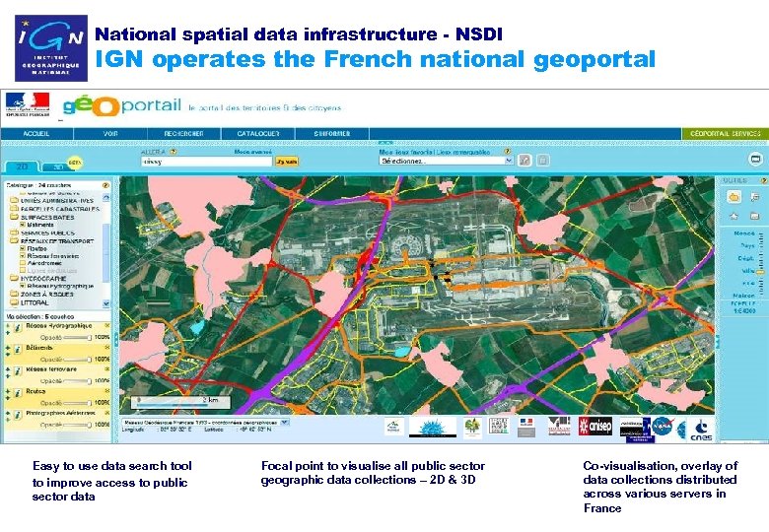Collapse the Surfaces Bâties folder
The width and height of the screenshot is (769, 532).
[x=14, y=217]
